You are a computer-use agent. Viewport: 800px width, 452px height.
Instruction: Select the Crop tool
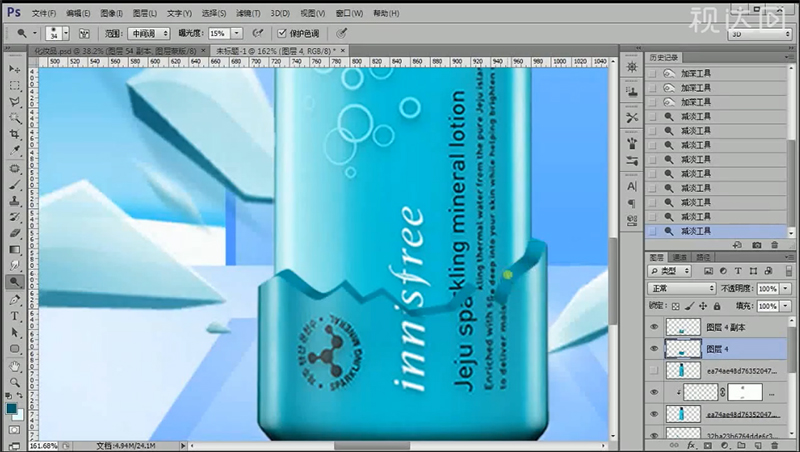coord(14,134)
